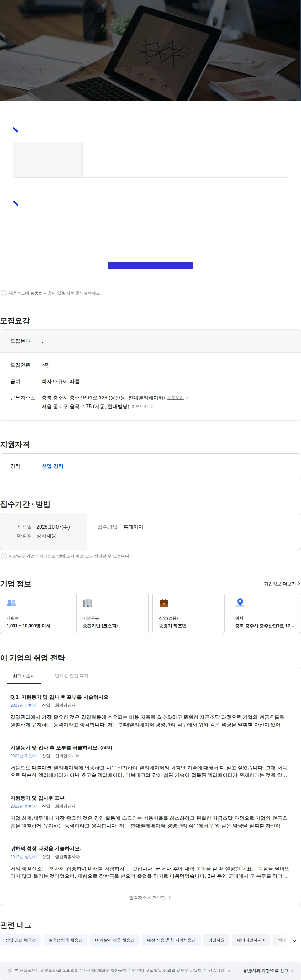Click the 충북 충주시 location card

tap(264, 613)
